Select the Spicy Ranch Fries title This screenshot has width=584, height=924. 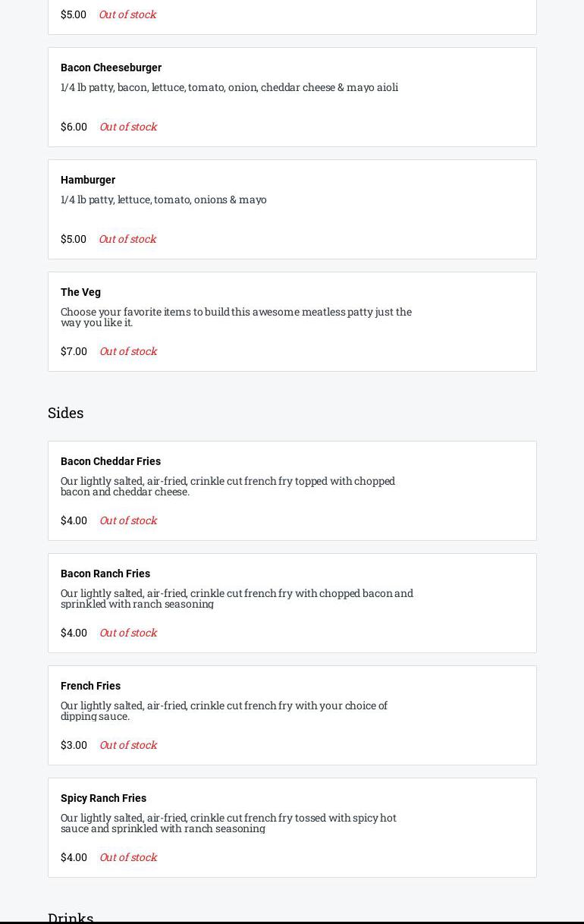click(103, 798)
